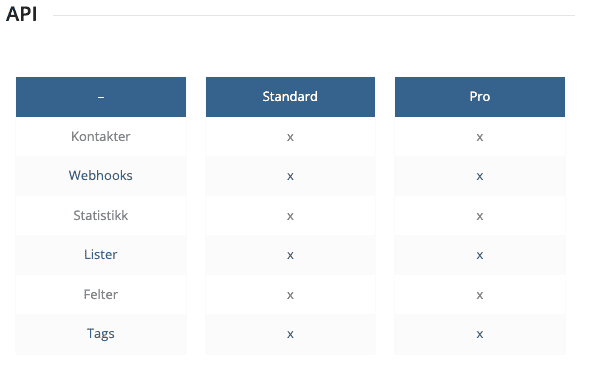Click the x for Kontakter under Pro
This screenshot has height=368, width=590.
click(x=480, y=137)
